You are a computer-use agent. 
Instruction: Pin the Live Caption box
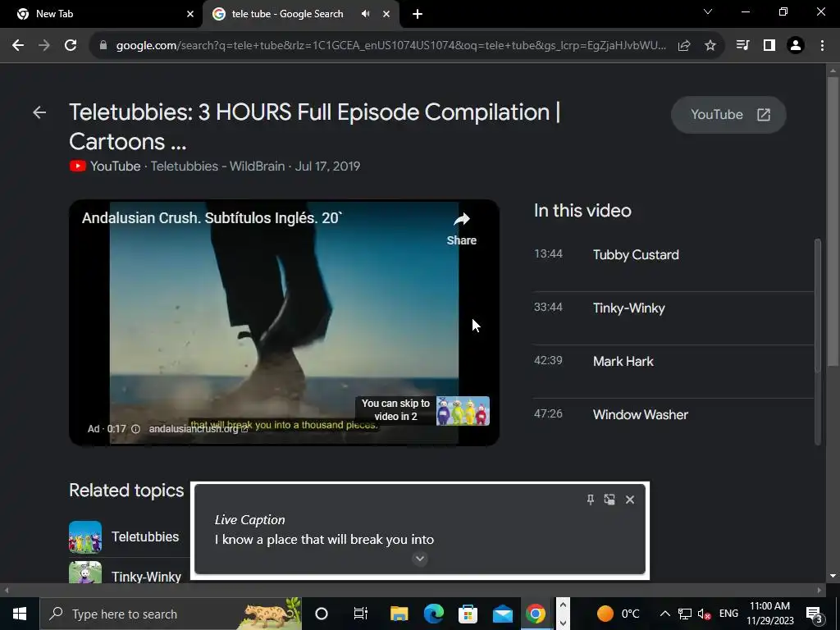(x=590, y=500)
